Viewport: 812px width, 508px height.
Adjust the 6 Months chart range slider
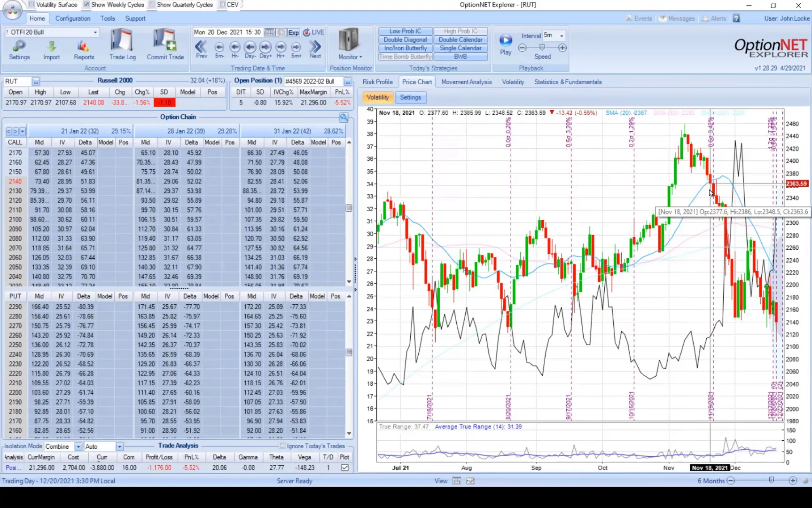point(771,480)
